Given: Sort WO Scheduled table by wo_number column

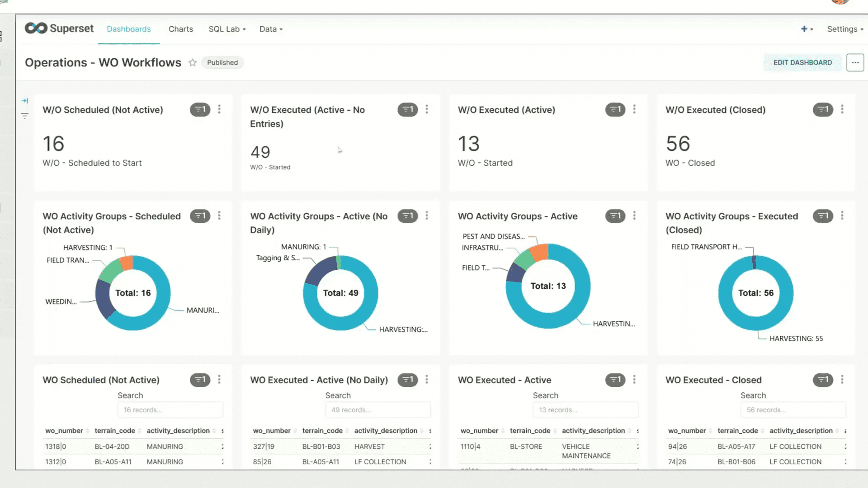Looking at the screenshot, I should (64, 431).
